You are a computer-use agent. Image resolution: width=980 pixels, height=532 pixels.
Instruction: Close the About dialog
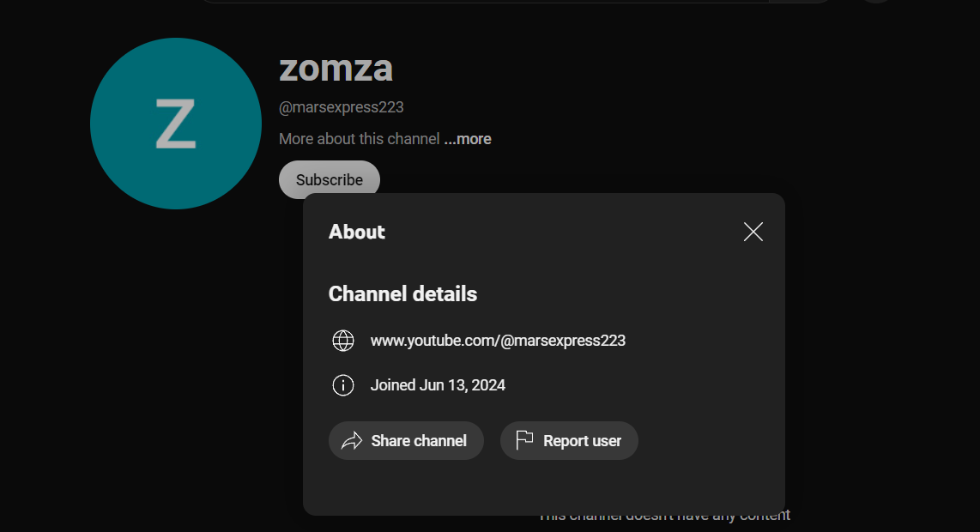[753, 232]
